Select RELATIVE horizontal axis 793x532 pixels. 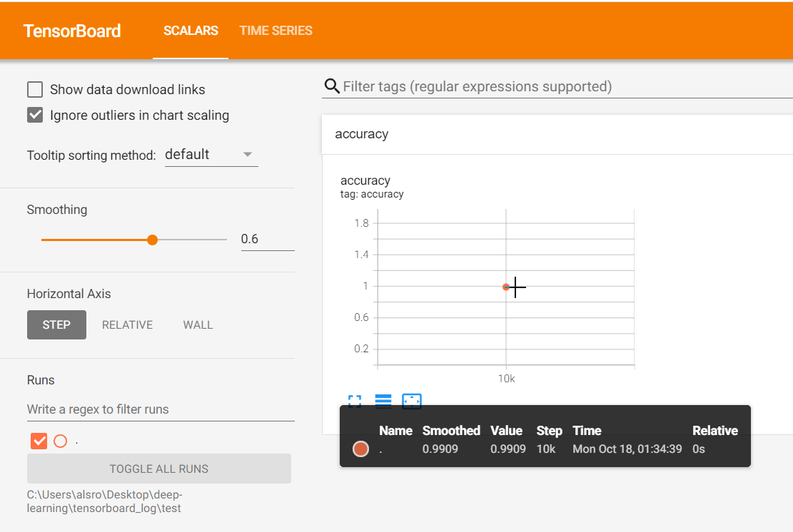[128, 325]
